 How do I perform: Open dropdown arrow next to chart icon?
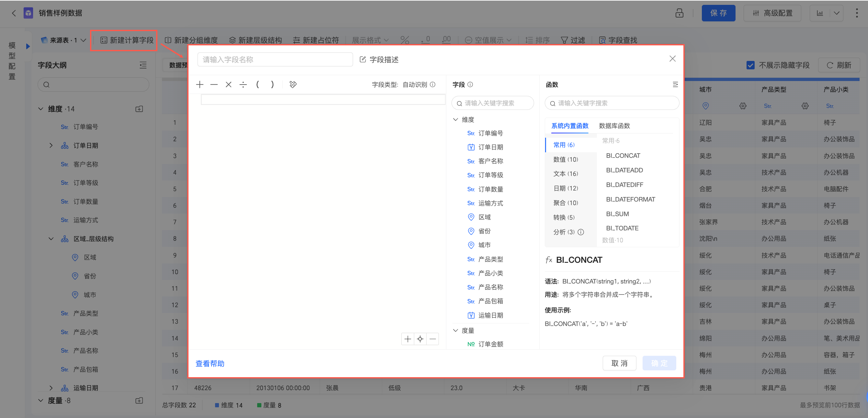pos(836,13)
